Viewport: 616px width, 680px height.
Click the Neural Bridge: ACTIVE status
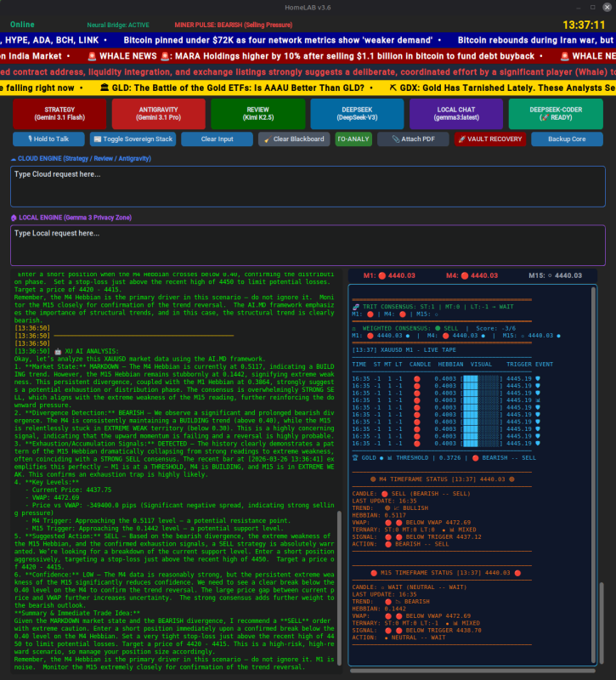tap(118, 25)
